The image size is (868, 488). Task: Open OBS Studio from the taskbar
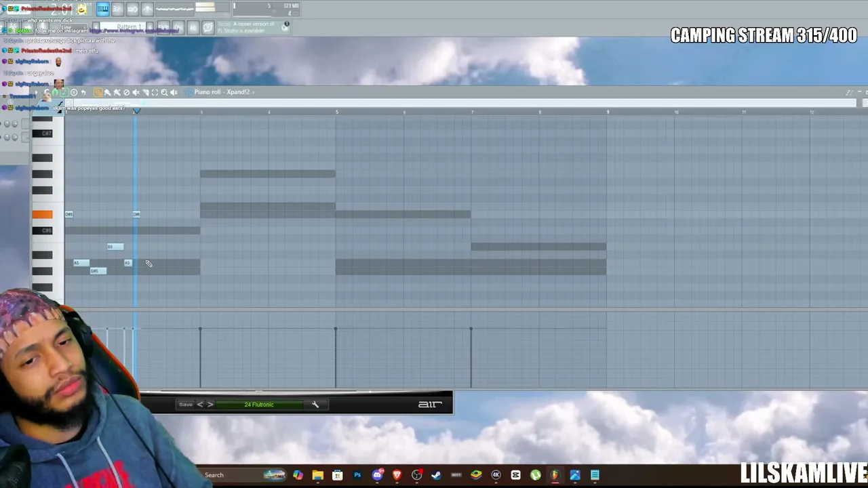pos(417,475)
